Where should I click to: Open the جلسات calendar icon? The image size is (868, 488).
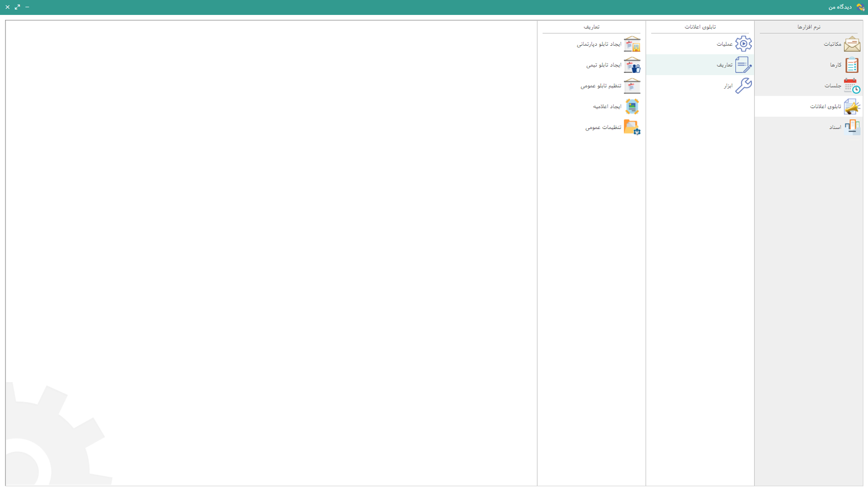tap(852, 86)
